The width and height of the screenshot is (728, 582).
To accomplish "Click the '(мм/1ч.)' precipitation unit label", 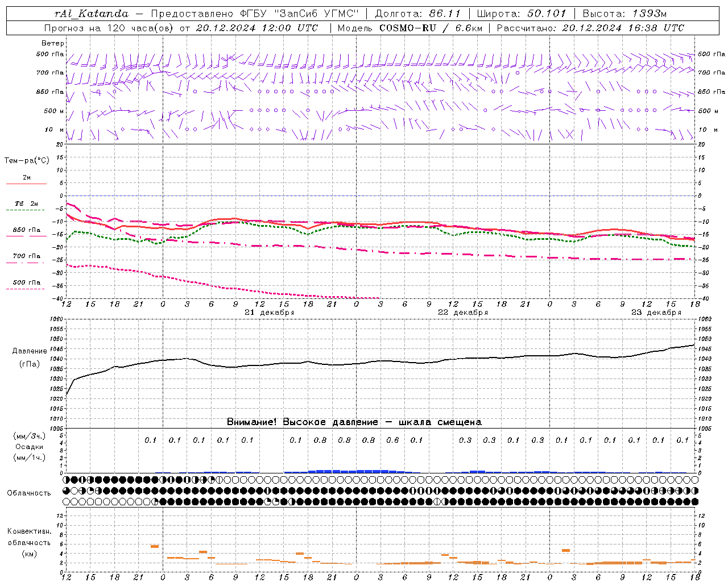I will pyautogui.click(x=30, y=458).
